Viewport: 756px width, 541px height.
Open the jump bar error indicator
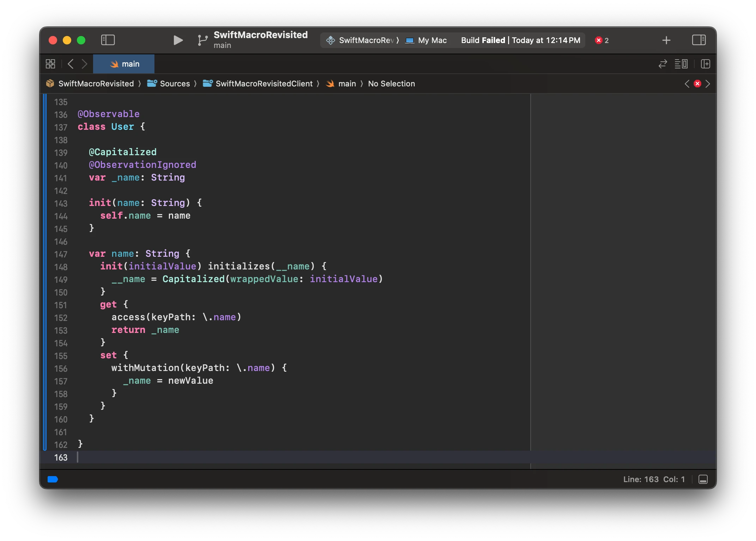(x=697, y=84)
